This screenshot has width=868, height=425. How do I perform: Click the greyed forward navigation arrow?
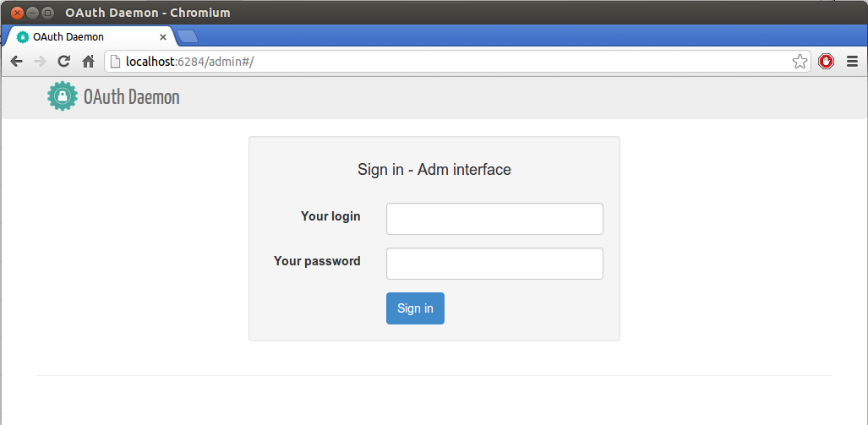click(40, 62)
